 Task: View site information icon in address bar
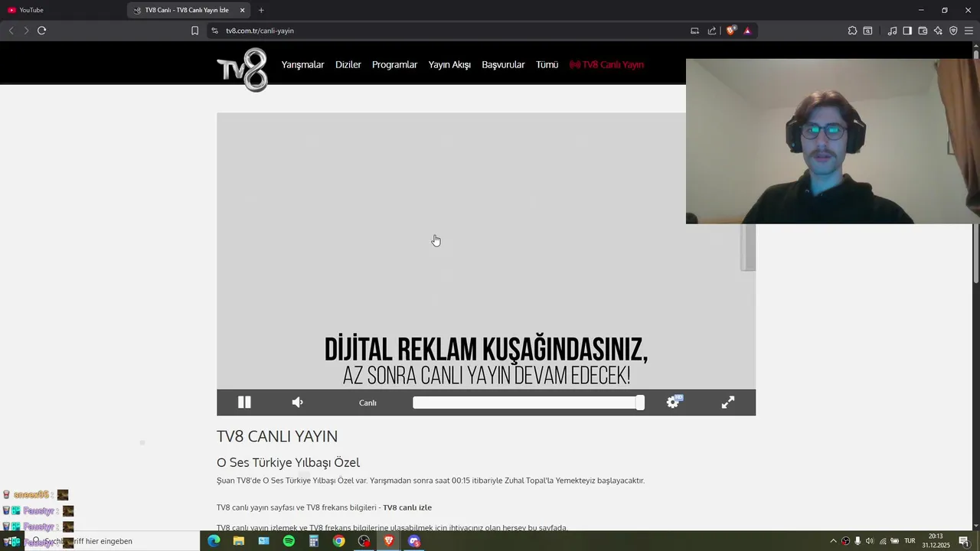click(x=214, y=31)
